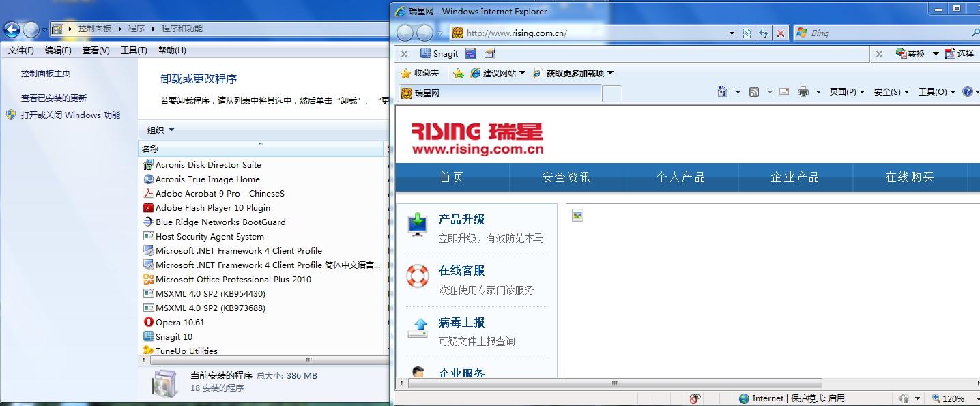Click the 产品升级 download monitor icon
The height and width of the screenshot is (406, 980).
(x=418, y=225)
